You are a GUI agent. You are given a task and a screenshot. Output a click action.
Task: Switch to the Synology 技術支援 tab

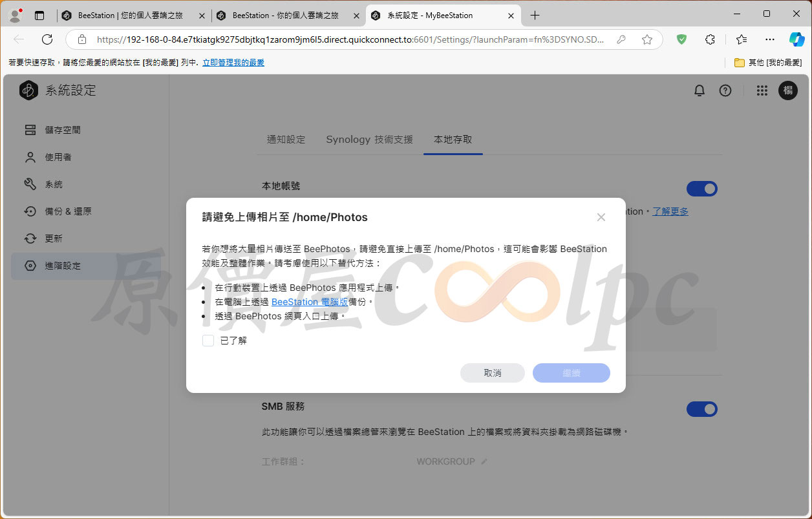[x=369, y=140]
